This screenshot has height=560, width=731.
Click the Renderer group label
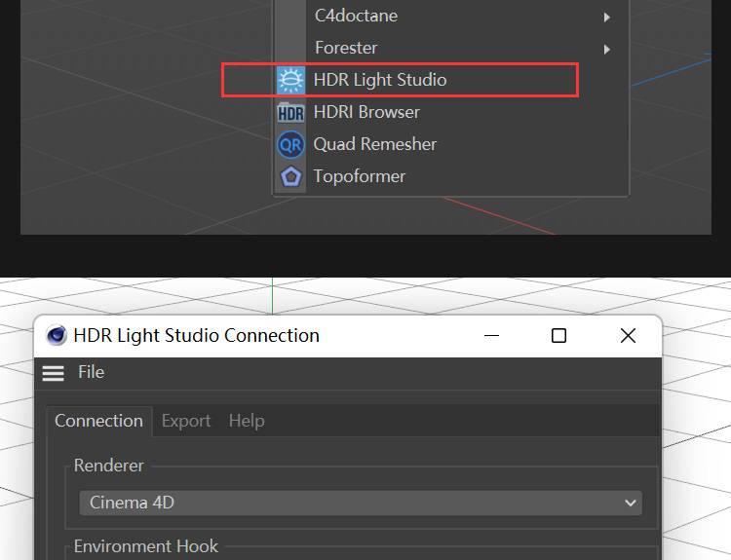pos(108,466)
